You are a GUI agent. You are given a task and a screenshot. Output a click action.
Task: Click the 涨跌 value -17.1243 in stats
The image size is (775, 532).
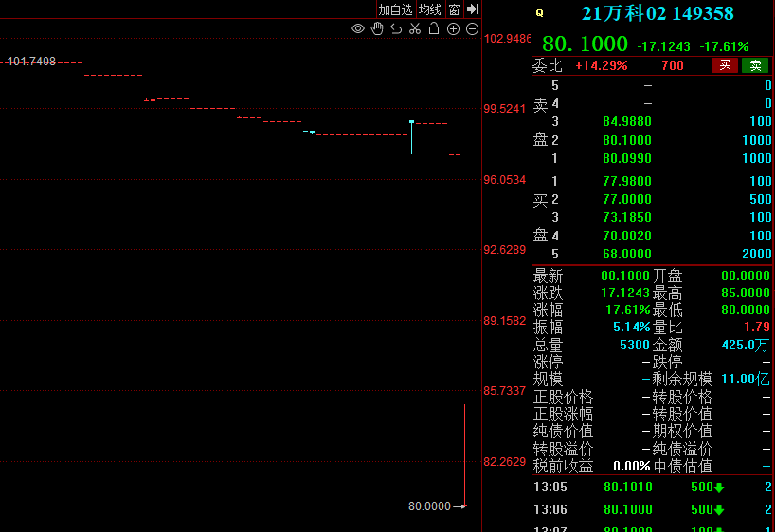click(x=622, y=293)
